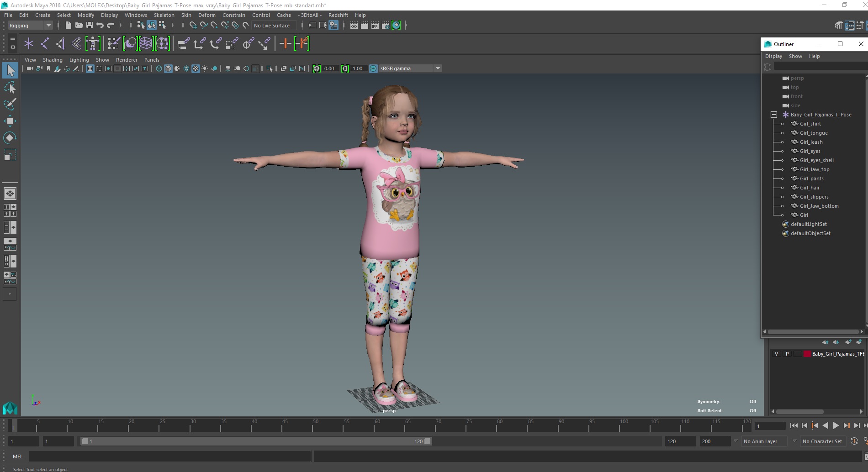This screenshot has height=472, width=868.
Task: Open the No Character Set dropdown
Action: 823,441
